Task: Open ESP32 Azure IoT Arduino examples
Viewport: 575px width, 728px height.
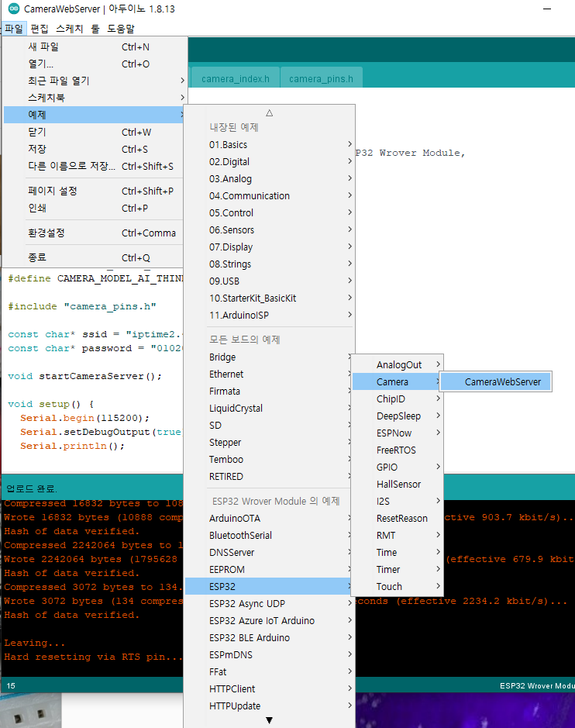Action: 269,621
